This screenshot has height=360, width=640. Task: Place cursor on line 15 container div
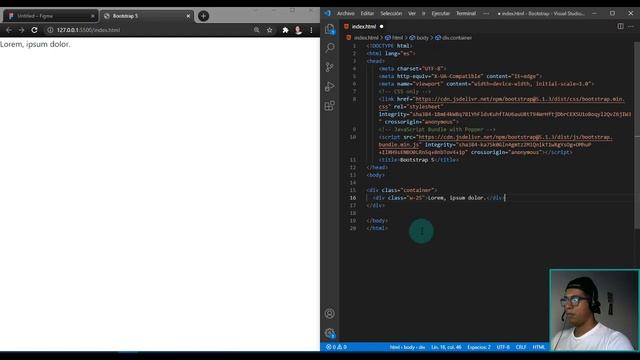click(402, 190)
